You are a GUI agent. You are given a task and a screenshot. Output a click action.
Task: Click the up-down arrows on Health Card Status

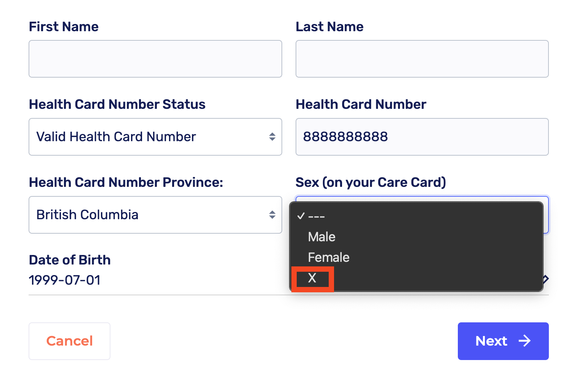point(272,137)
